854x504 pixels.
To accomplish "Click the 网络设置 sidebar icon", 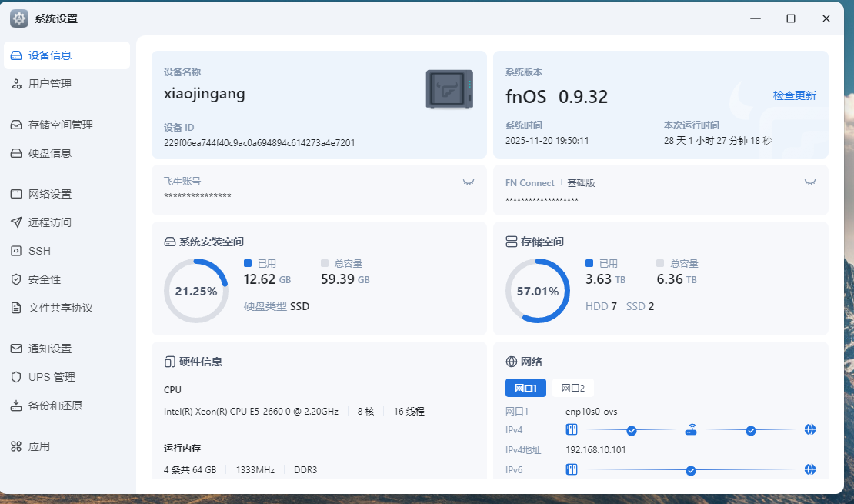I will click(16, 194).
